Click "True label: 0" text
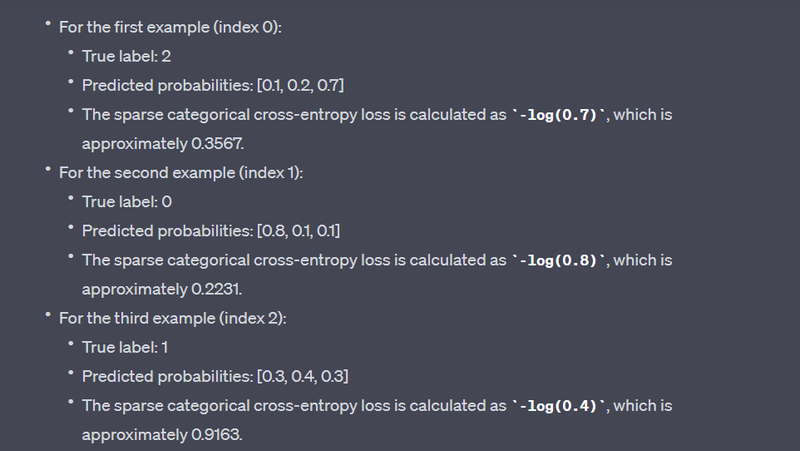Screen dimensions: 800x451 point(127,202)
